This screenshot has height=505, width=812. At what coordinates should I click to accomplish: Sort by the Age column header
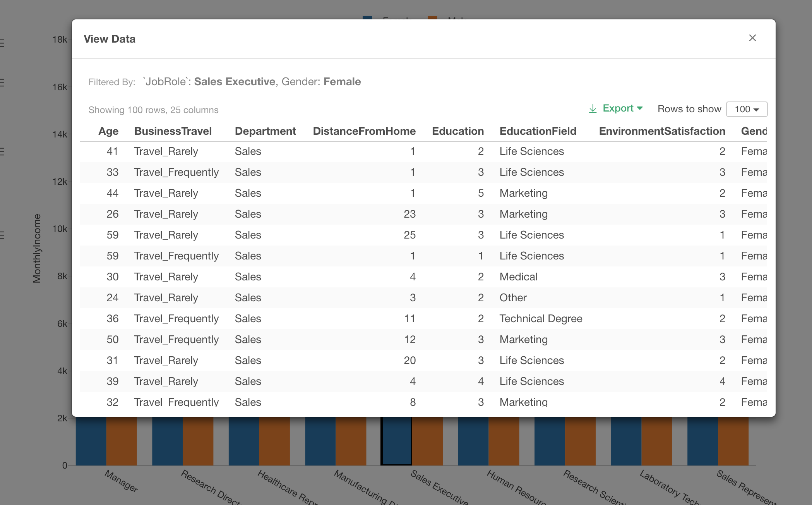(x=108, y=131)
